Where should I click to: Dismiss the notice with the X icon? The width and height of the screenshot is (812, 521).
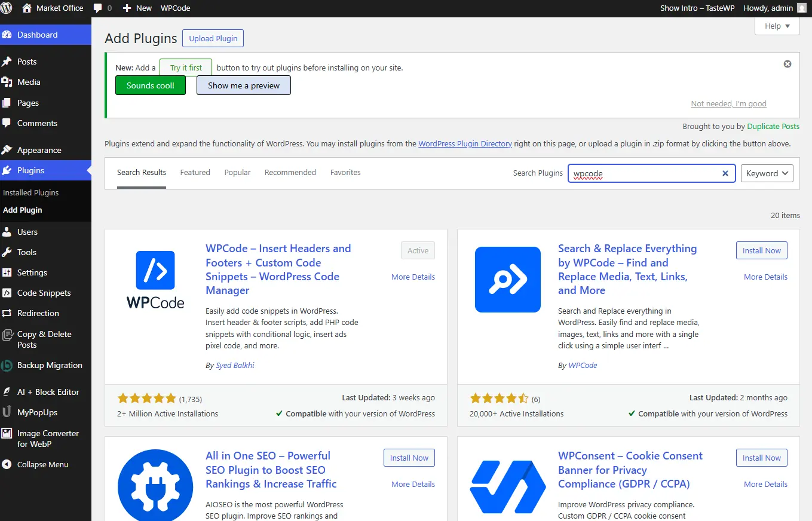pyautogui.click(x=788, y=64)
